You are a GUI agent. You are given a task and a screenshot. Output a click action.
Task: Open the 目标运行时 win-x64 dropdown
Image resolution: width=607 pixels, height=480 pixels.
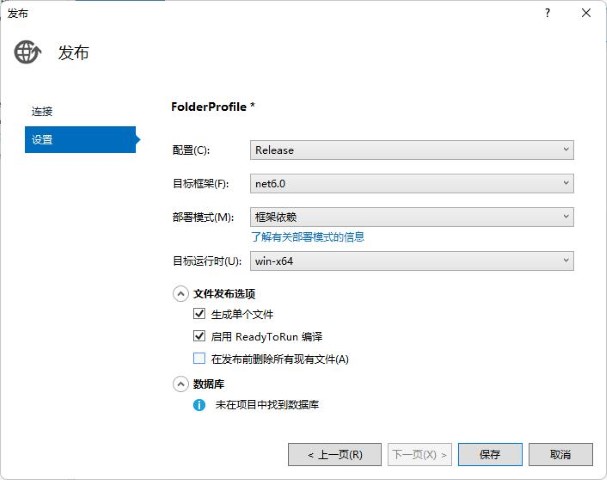point(412,261)
